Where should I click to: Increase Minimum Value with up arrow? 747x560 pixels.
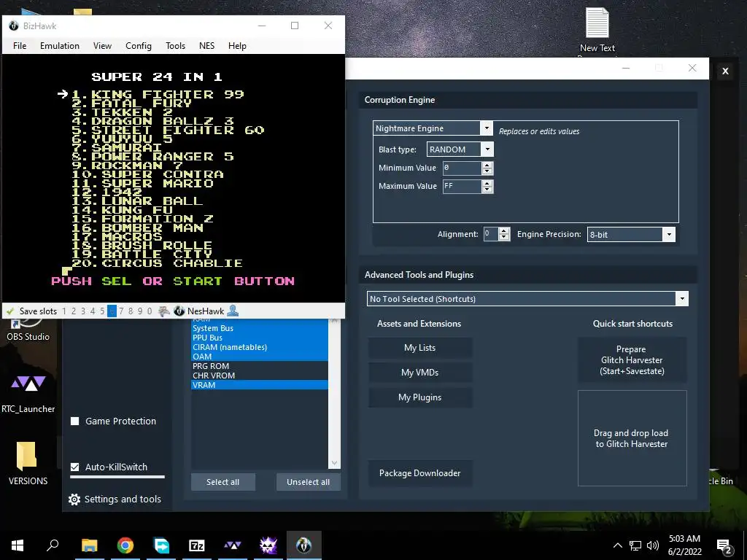487,165
